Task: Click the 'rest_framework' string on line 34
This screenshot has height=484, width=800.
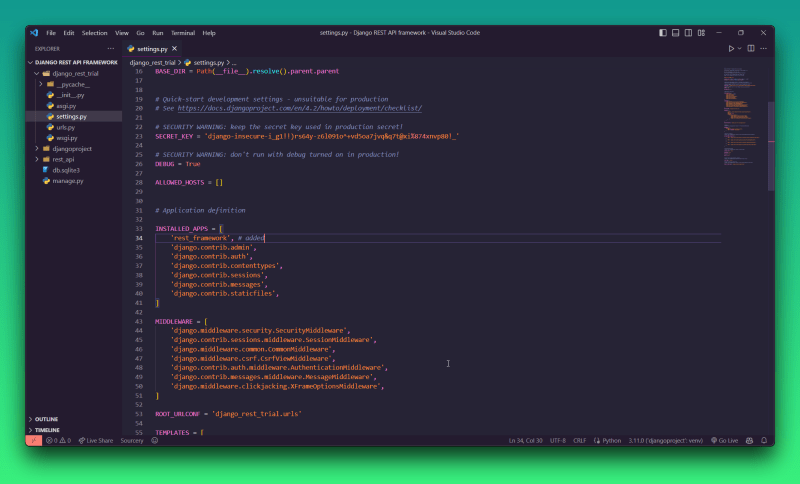Action: click(200, 238)
